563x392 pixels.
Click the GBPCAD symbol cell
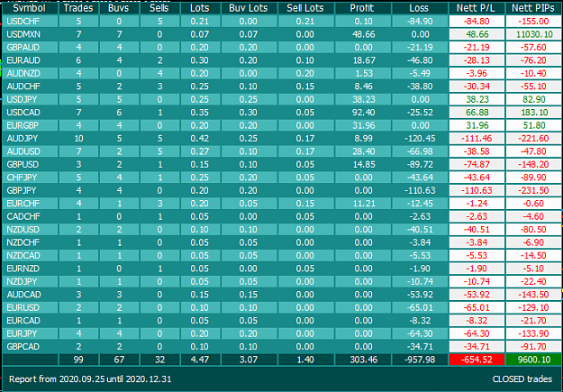[30, 347]
